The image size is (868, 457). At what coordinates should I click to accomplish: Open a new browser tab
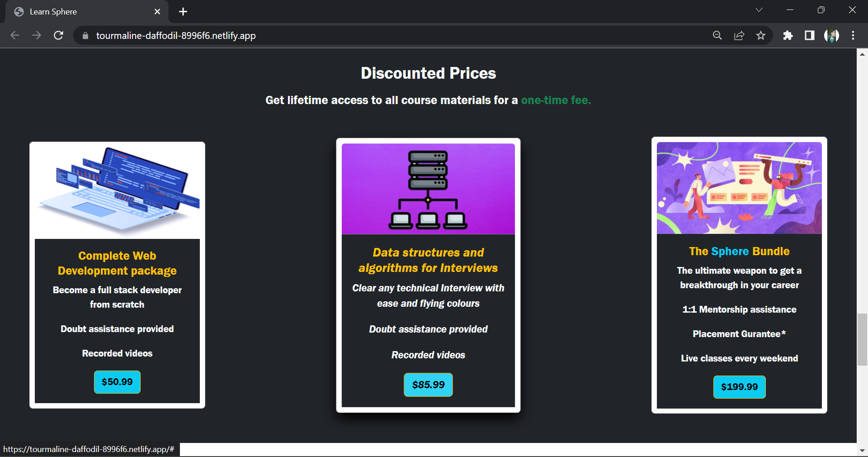pyautogui.click(x=183, y=12)
